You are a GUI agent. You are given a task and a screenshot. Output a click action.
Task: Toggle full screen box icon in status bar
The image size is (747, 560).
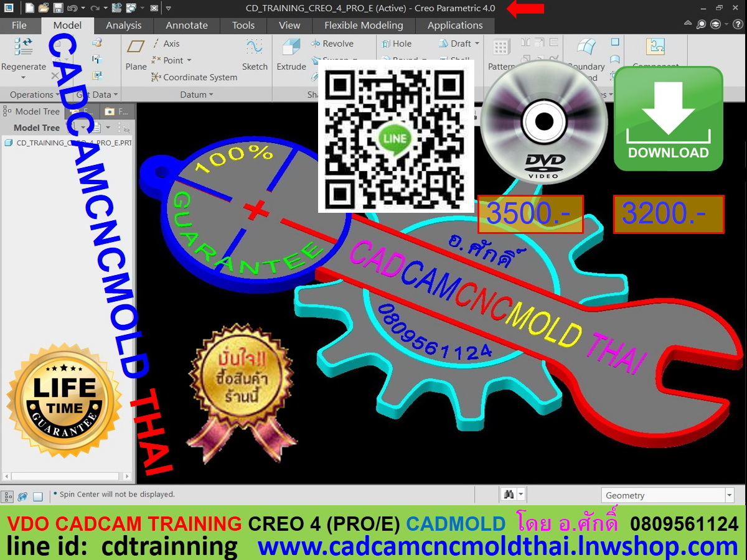(x=38, y=497)
